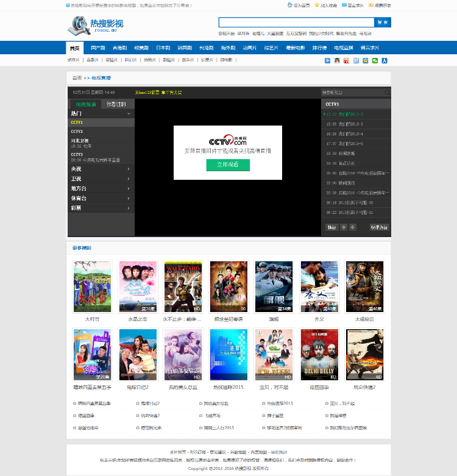Click the 热搜影视 site logo
The height and width of the screenshot is (476, 457).
[96, 26]
